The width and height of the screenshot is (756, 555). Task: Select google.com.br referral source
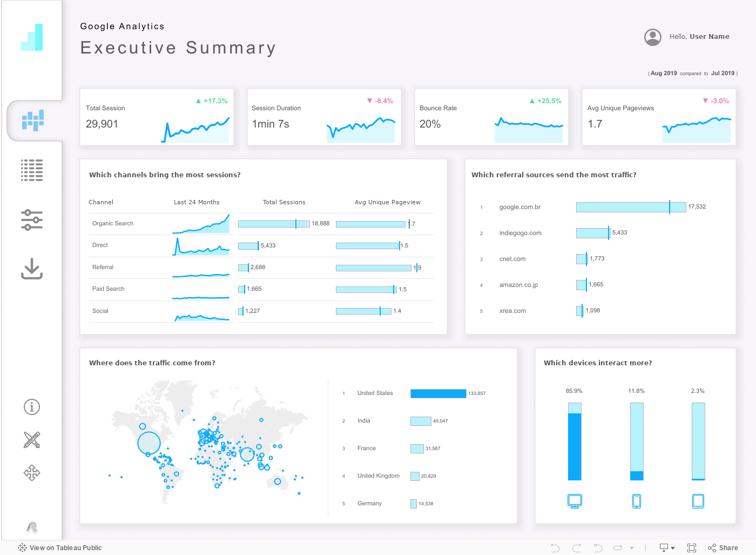pyautogui.click(x=519, y=207)
